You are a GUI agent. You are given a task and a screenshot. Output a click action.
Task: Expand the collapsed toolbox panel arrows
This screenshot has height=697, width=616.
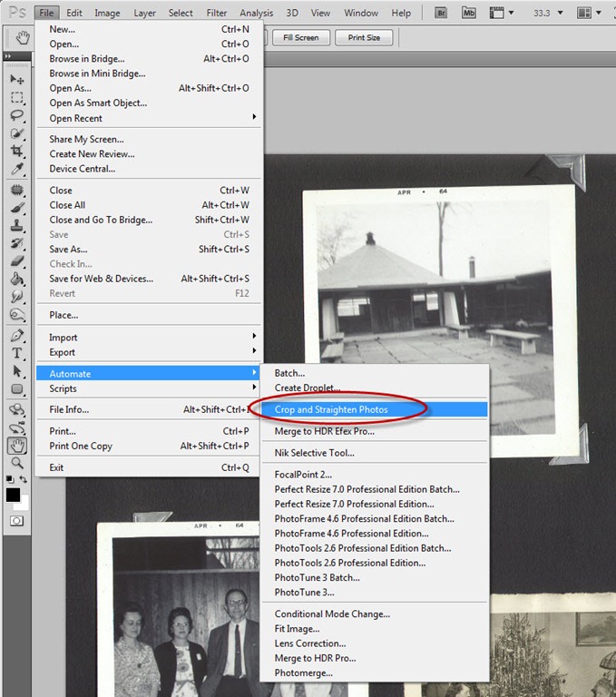click(8, 56)
